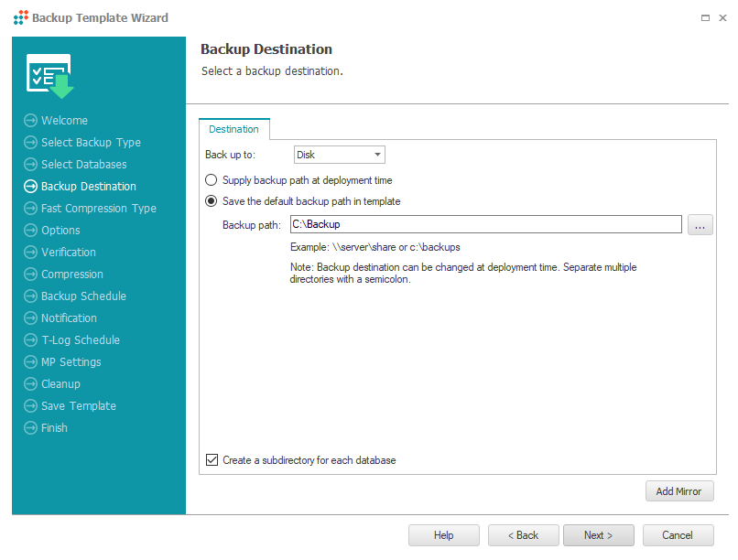Click the Backup Destination heading

(x=266, y=48)
